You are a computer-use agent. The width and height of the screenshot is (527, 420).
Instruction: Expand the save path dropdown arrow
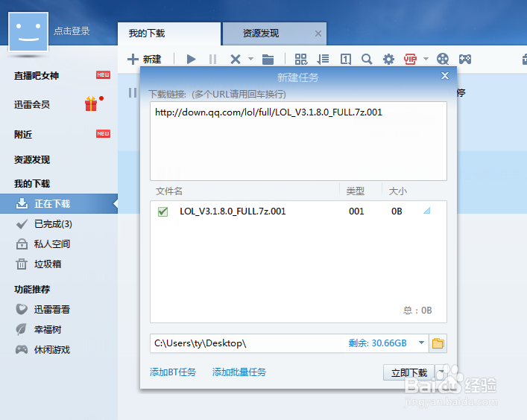(x=421, y=343)
